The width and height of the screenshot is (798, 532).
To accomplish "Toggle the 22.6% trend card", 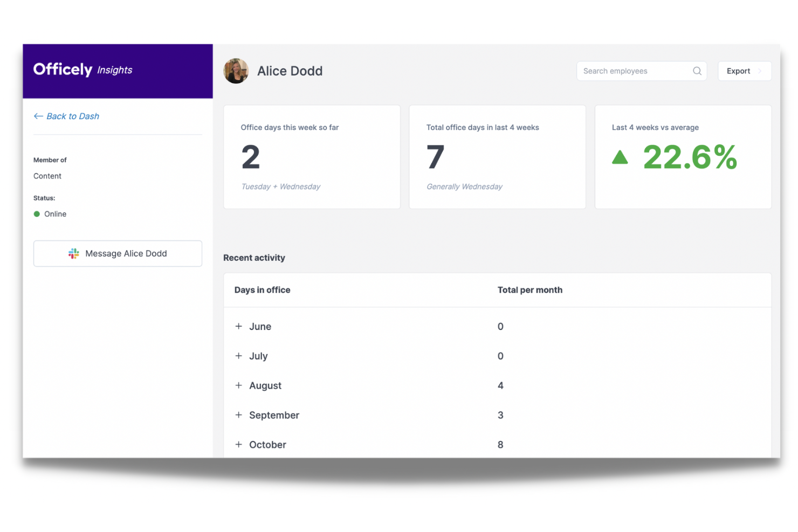I will click(x=683, y=156).
